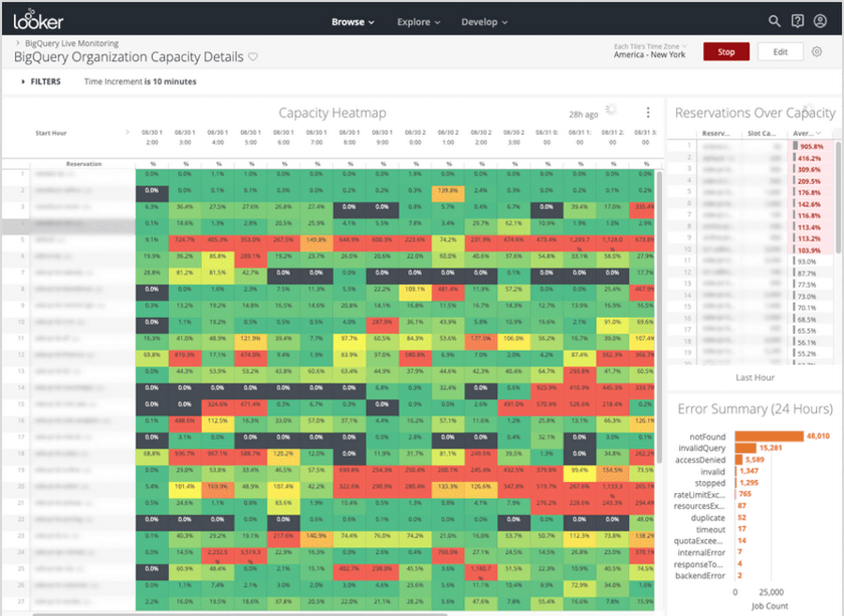
Task: Click the 416.2% reservation value
Action: pyautogui.click(x=809, y=158)
